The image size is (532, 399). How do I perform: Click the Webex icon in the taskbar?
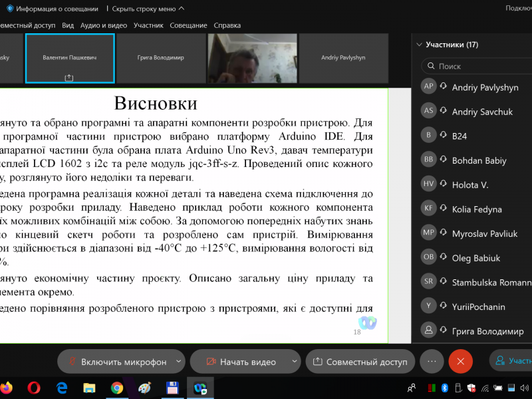tap(199, 387)
